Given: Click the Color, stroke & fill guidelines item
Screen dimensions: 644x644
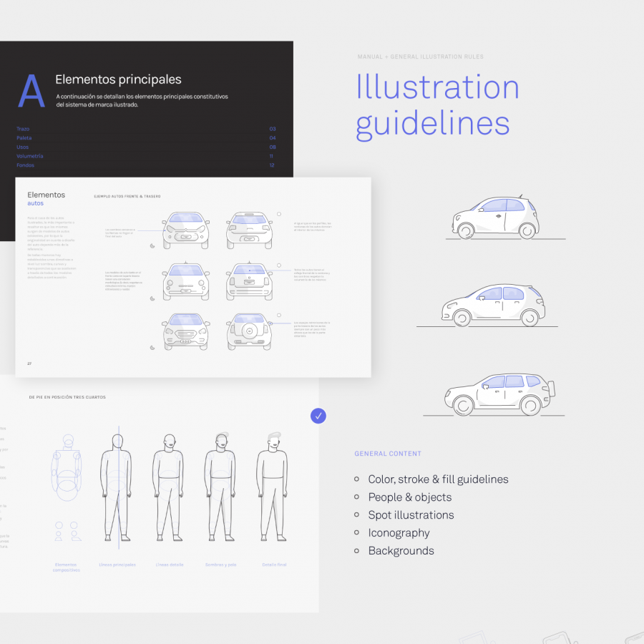Looking at the screenshot, I should coord(438,479).
